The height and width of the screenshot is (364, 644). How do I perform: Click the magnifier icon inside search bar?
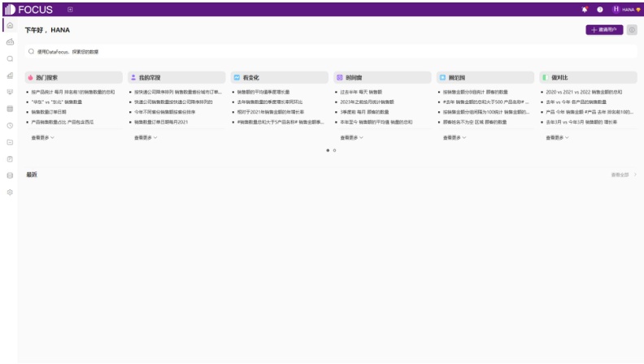pos(31,52)
